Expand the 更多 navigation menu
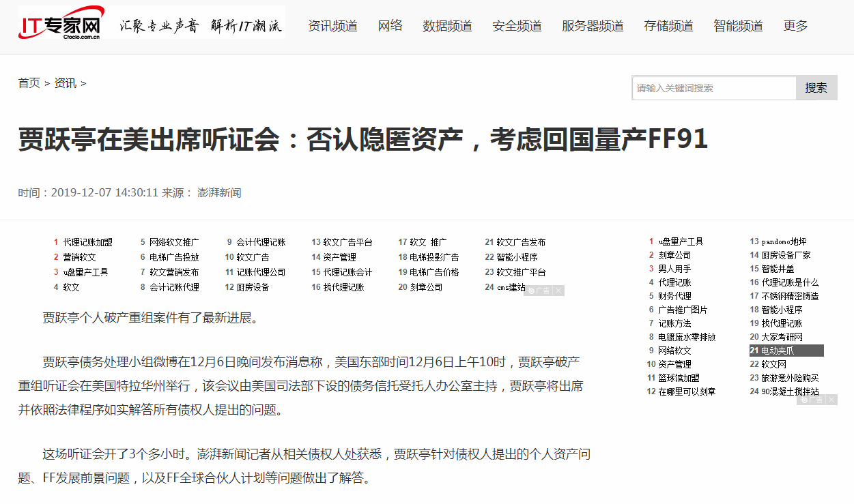 (795, 26)
